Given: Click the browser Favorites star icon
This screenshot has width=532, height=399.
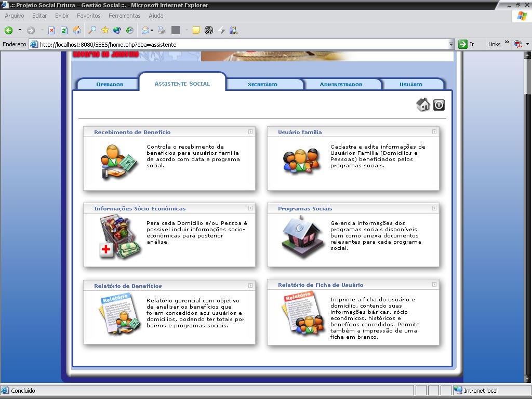Looking at the screenshot, I should (105, 30).
